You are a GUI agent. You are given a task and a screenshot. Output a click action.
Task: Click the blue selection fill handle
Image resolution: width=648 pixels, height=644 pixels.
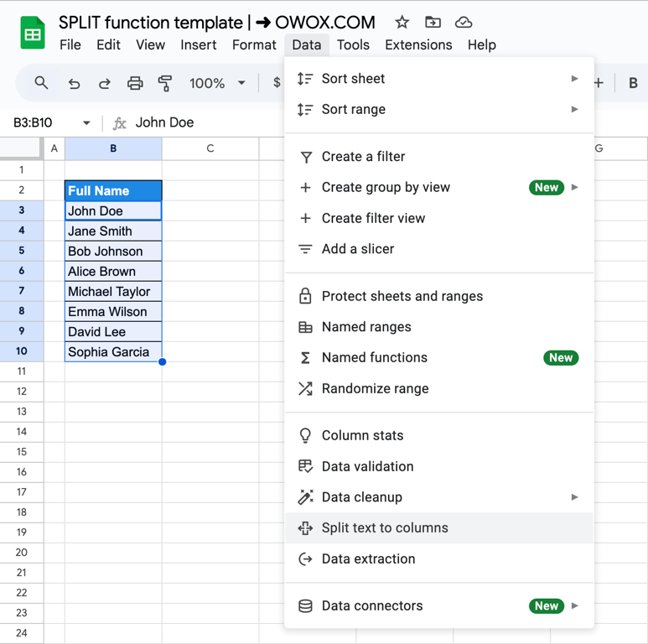click(x=162, y=361)
